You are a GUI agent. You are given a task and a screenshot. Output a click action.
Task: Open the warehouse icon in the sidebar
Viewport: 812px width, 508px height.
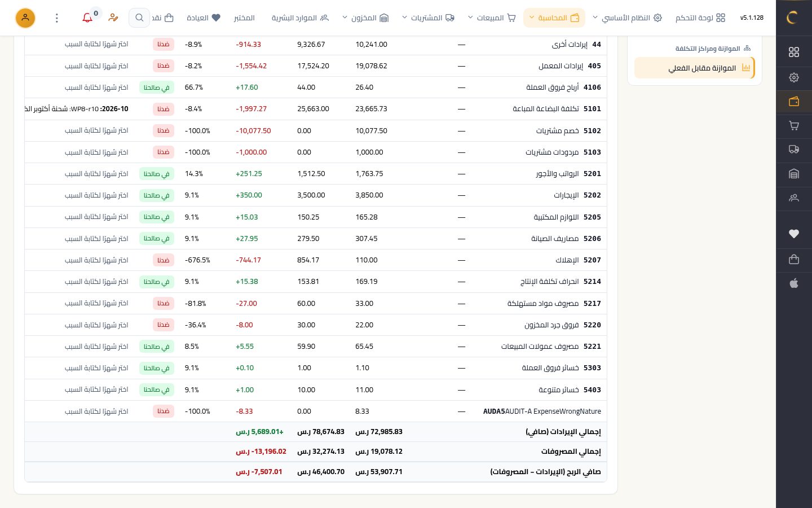point(794,174)
